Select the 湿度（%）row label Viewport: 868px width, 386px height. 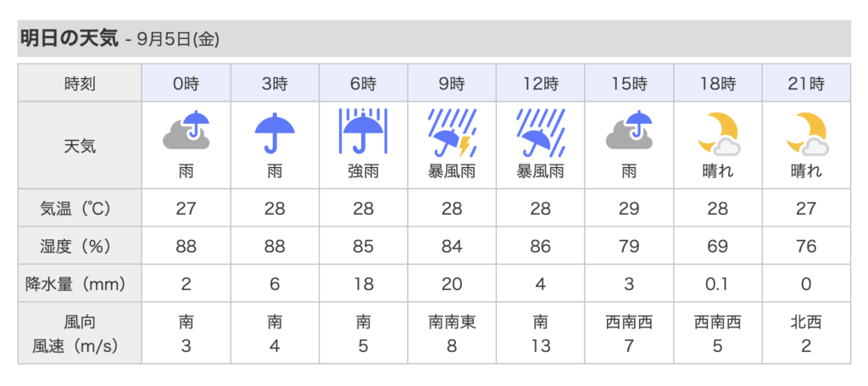click(80, 246)
